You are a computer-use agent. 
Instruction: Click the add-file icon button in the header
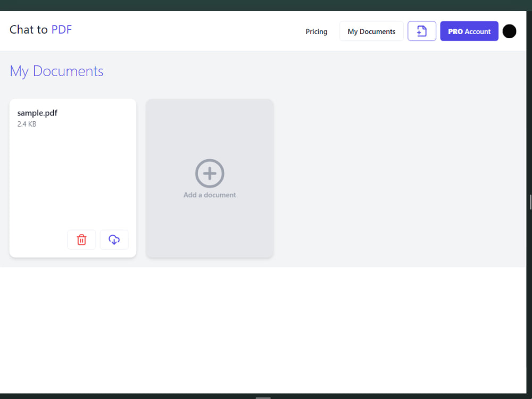(x=422, y=31)
